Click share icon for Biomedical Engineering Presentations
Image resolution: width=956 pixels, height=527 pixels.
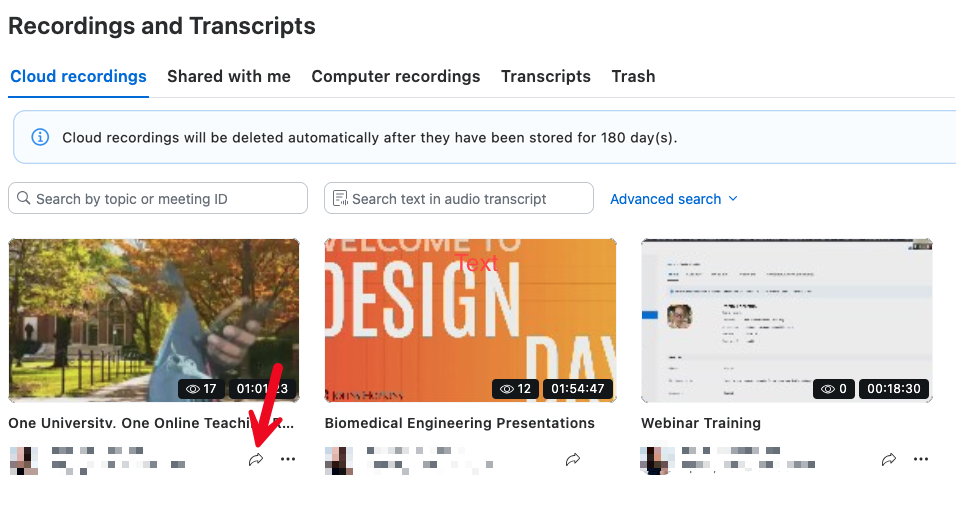pyautogui.click(x=573, y=459)
